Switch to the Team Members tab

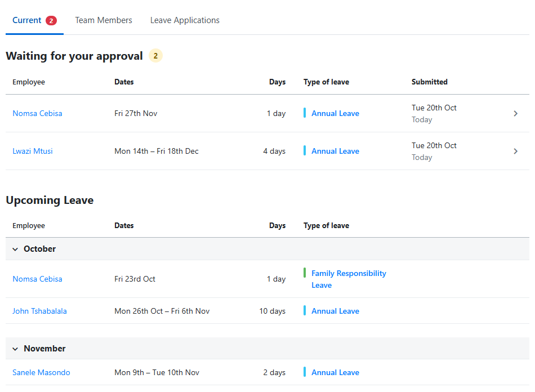[104, 20]
